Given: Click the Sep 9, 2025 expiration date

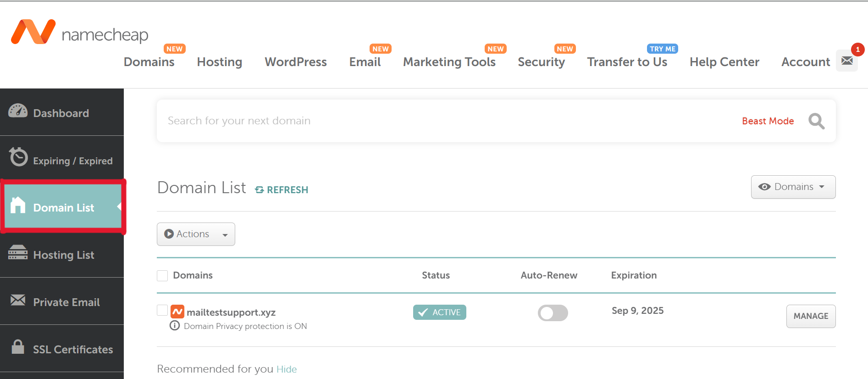Looking at the screenshot, I should [637, 311].
